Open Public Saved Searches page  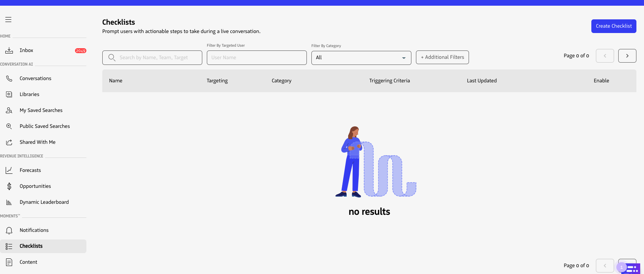45,126
